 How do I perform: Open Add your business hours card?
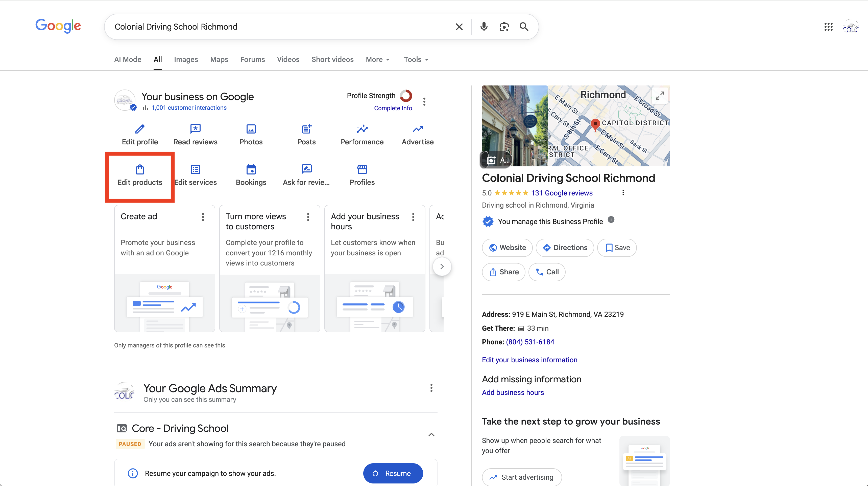(x=375, y=269)
